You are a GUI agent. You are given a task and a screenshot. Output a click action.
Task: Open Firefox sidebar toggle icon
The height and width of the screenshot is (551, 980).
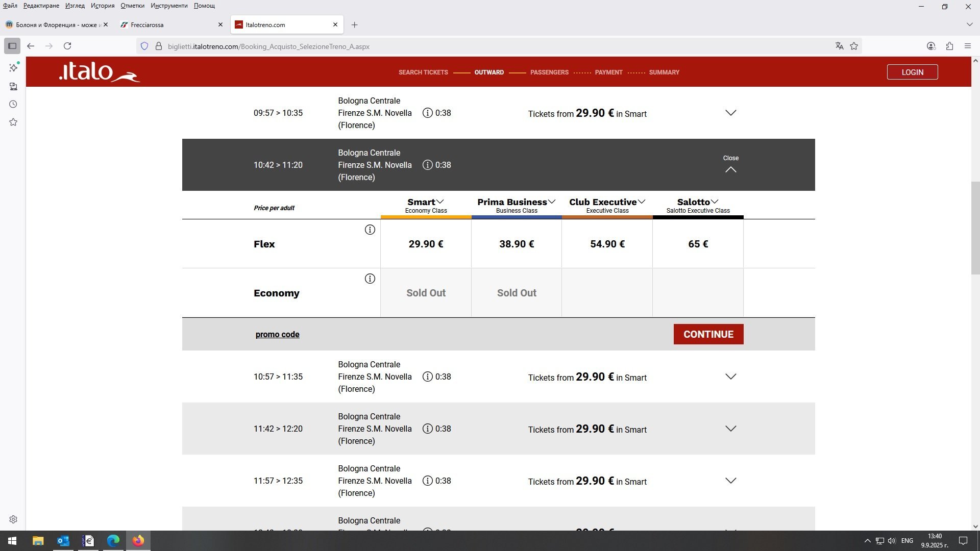12,46
